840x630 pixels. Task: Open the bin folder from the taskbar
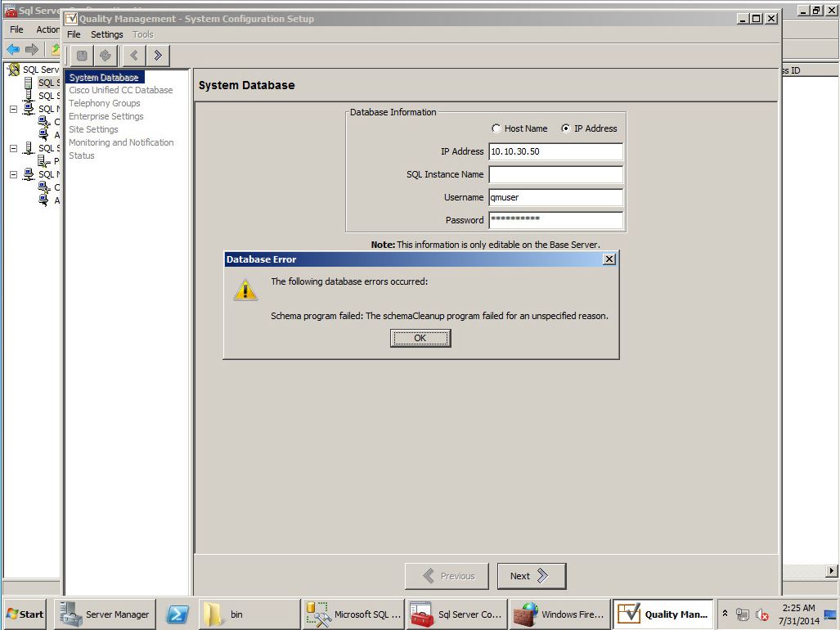click(249, 614)
